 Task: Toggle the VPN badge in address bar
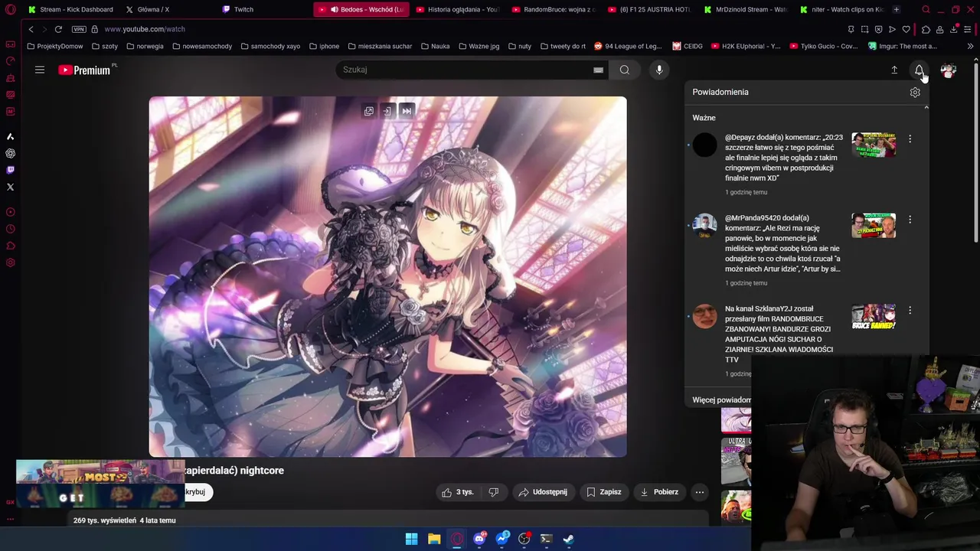79,29
